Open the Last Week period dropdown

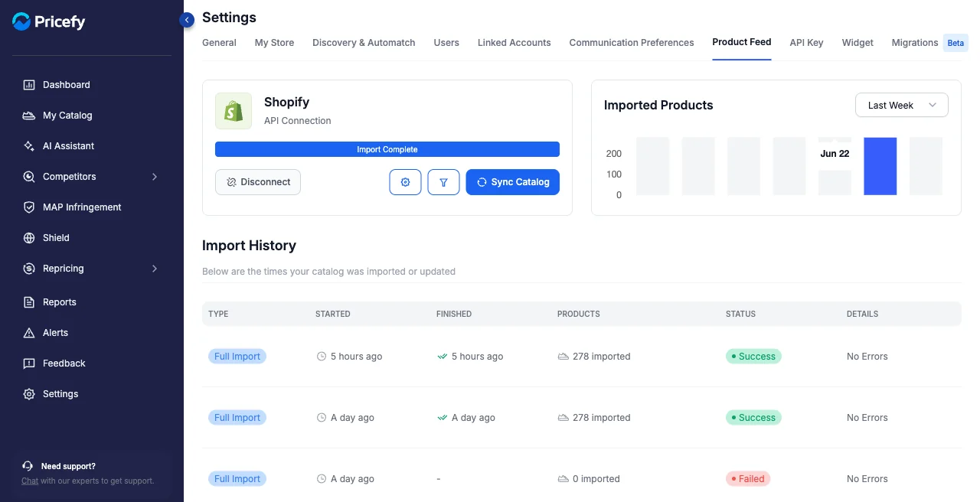(x=902, y=106)
